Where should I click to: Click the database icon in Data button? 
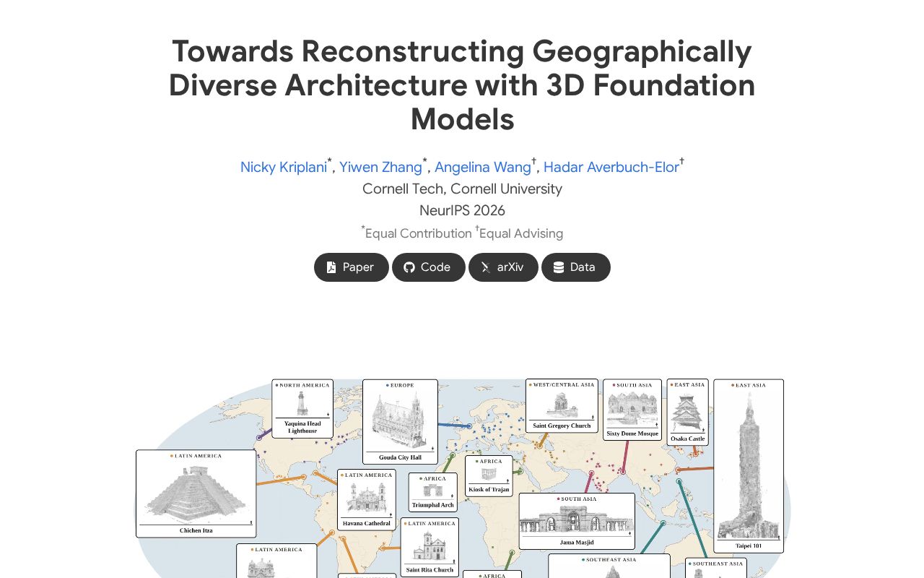pyautogui.click(x=559, y=267)
